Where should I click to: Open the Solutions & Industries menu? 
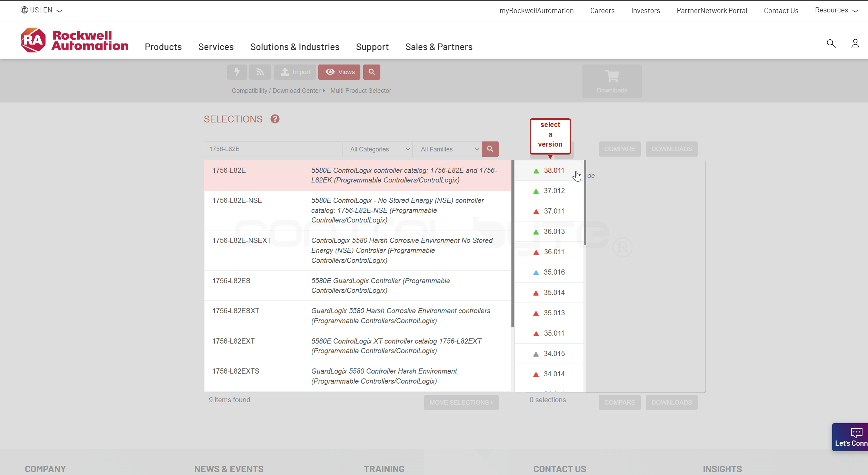coord(295,47)
